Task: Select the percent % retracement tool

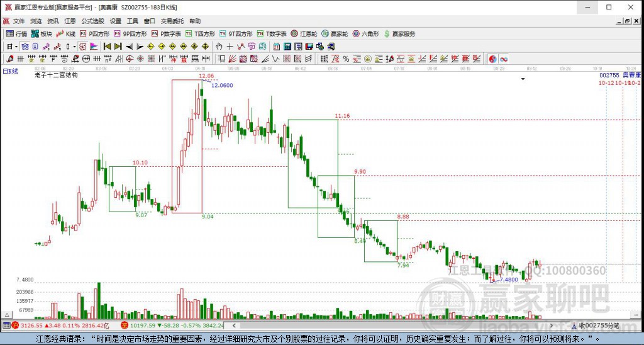Action: [347, 59]
